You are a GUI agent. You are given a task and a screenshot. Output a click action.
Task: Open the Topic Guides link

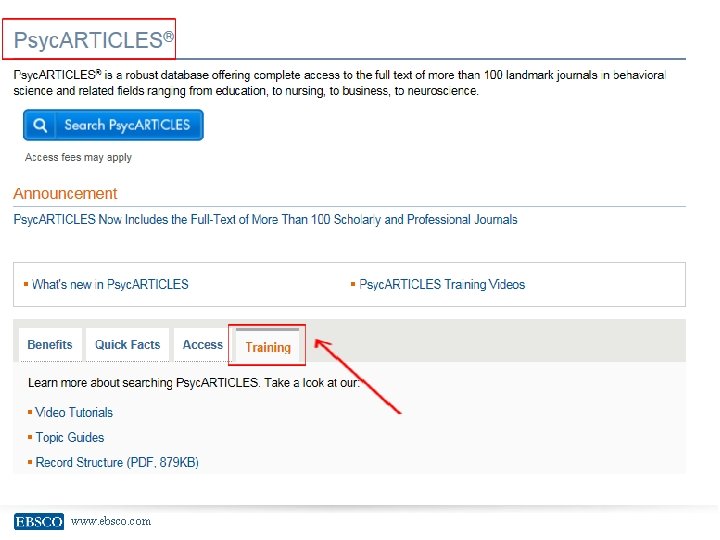tap(70, 437)
